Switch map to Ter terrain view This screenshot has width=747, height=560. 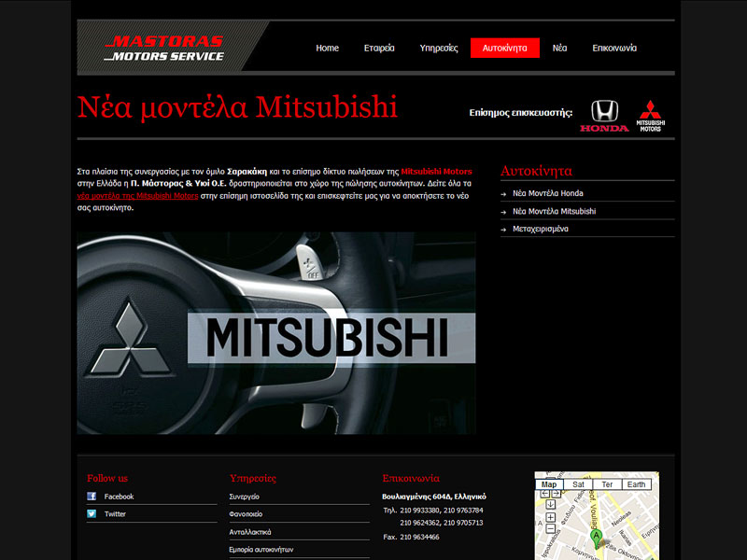(x=608, y=484)
